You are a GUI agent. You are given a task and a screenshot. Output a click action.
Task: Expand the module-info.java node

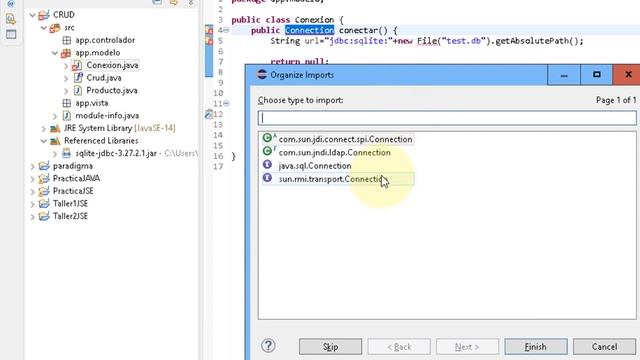(x=55, y=116)
